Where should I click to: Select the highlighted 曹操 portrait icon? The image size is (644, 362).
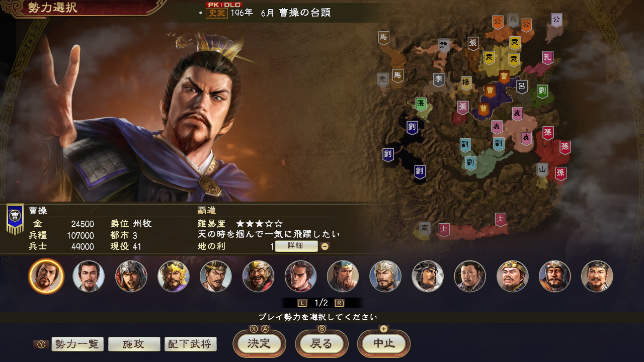click(47, 276)
